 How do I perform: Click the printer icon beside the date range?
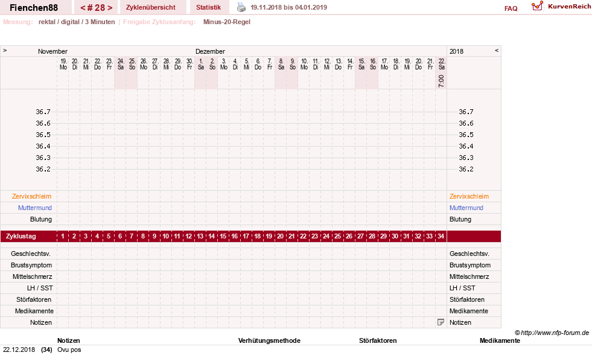(x=241, y=7)
